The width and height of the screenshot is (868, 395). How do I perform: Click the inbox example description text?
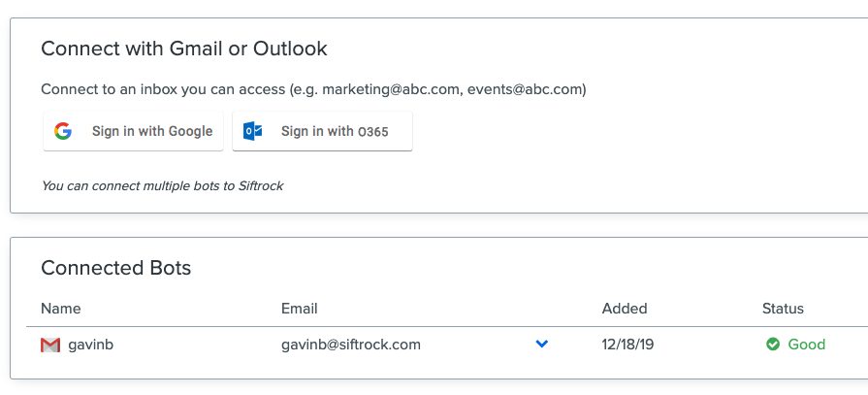click(x=313, y=89)
